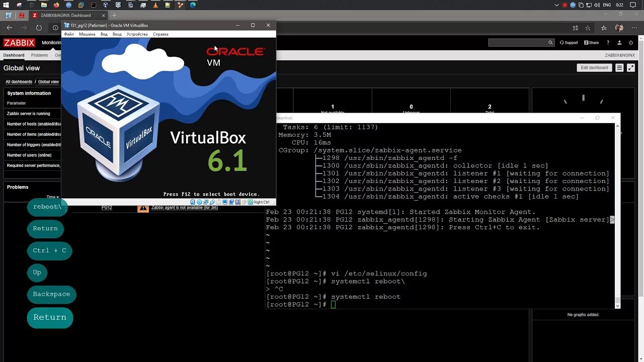Click the ZABBIX logo
Viewport: 644px width, 362px height.
click(x=19, y=43)
